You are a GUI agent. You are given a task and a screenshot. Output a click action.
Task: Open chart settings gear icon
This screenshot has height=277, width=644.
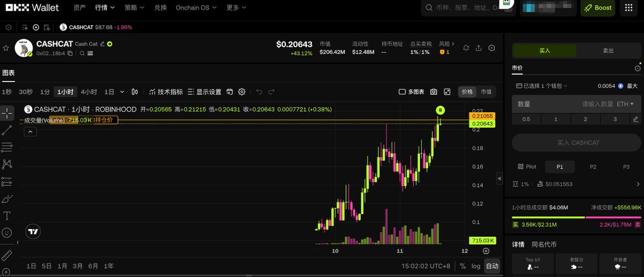pos(241,92)
